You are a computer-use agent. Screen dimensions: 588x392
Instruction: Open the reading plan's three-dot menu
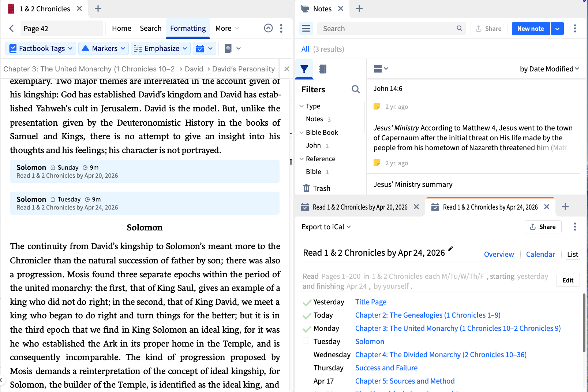point(575,227)
